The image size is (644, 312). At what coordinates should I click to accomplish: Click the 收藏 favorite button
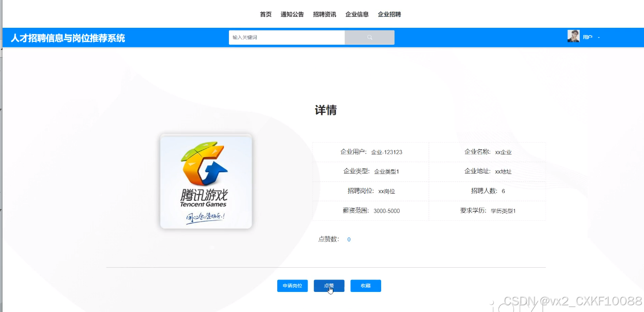(x=366, y=286)
